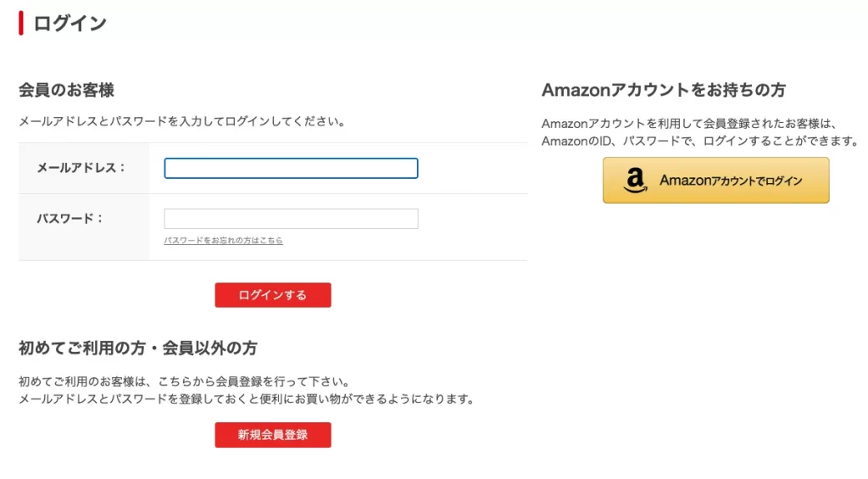Focus the パスワード input field
The image size is (868, 479).
coord(292,219)
